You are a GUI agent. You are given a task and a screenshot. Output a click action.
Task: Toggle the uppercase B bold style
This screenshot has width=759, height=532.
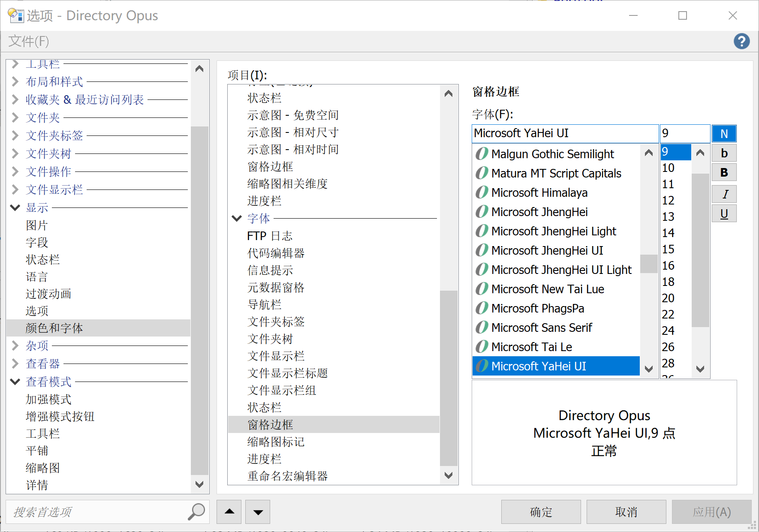point(724,172)
